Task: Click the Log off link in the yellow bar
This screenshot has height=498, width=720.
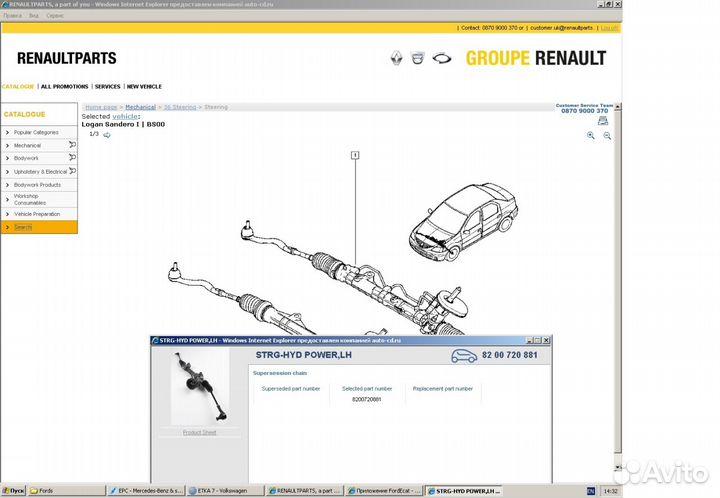Action: click(609, 28)
